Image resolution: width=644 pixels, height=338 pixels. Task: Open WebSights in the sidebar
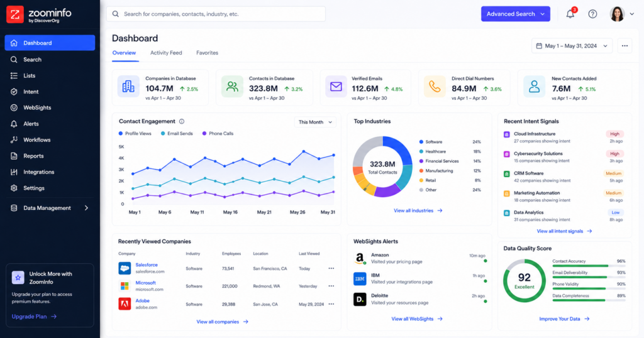pos(50,107)
